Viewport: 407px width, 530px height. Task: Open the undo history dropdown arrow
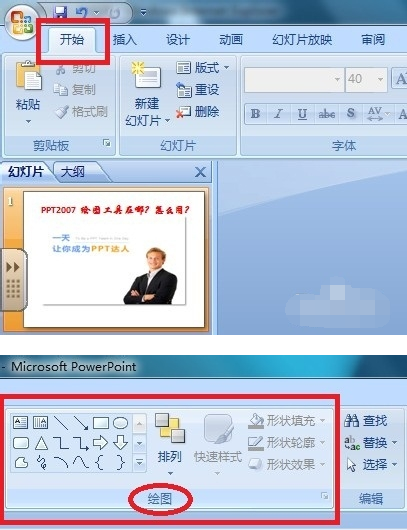pyautogui.click(x=96, y=13)
